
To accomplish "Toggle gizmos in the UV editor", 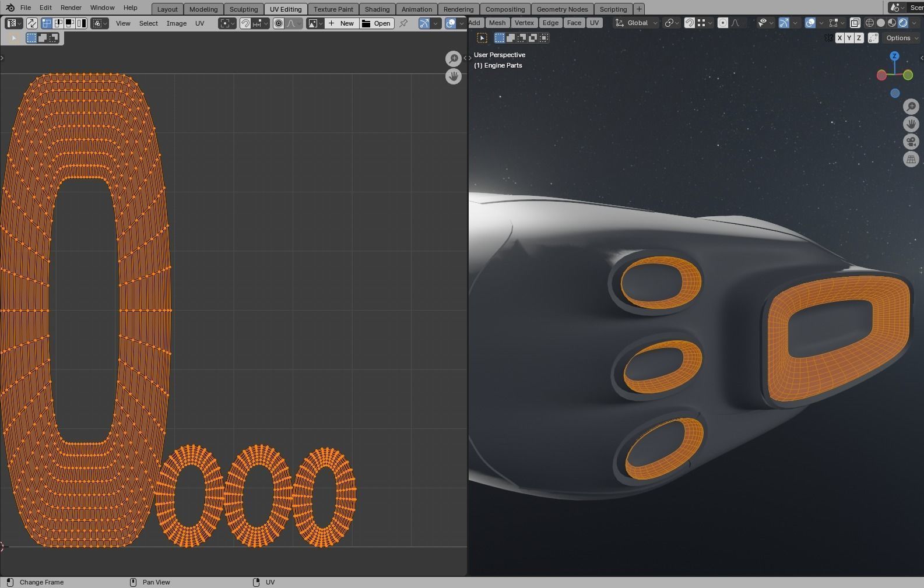I will (x=424, y=23).
